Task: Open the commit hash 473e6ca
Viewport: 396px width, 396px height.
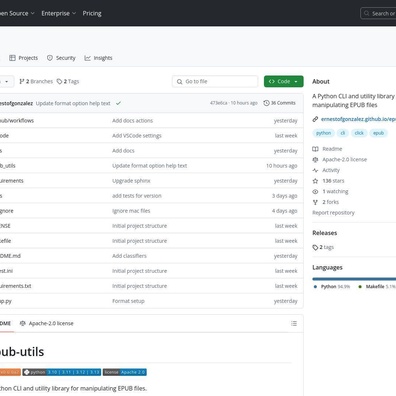Action: [x=218, y=103]
